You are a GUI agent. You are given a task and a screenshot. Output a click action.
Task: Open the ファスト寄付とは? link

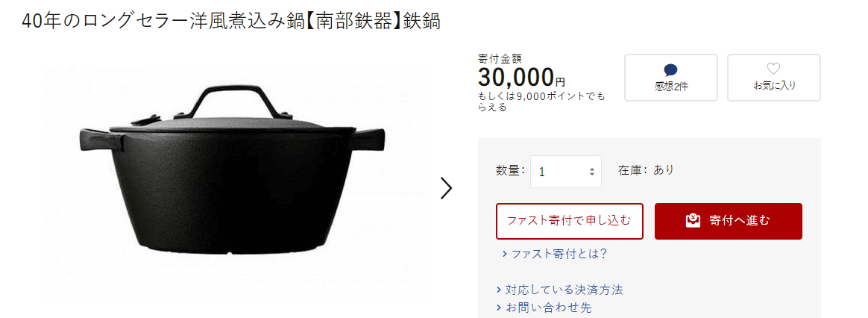pyautogui.click(x=559, y=254)
